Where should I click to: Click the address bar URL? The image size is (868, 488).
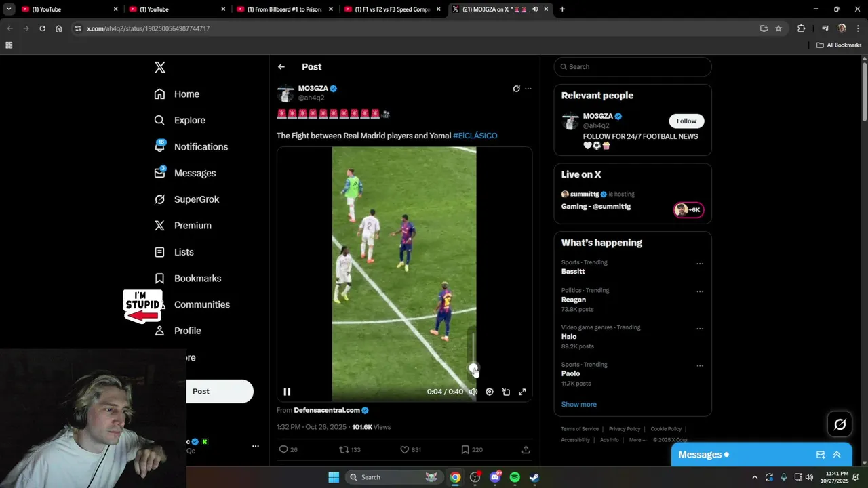click(148, 28)
